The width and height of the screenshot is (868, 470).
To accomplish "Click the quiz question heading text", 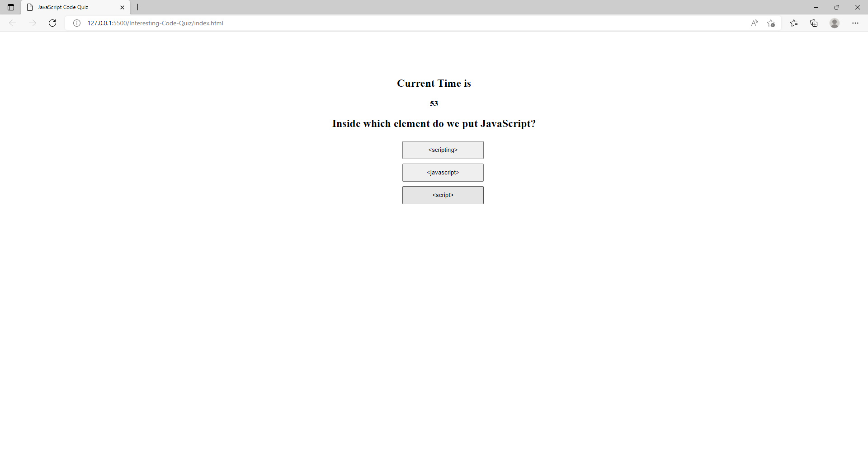I will click(434, 123).
